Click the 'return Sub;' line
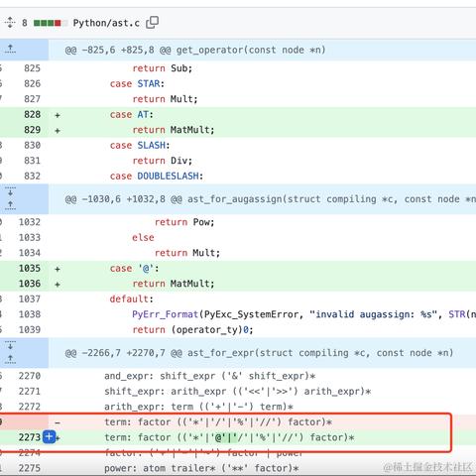This screenshot has width=476, height=476. point(162,68)
